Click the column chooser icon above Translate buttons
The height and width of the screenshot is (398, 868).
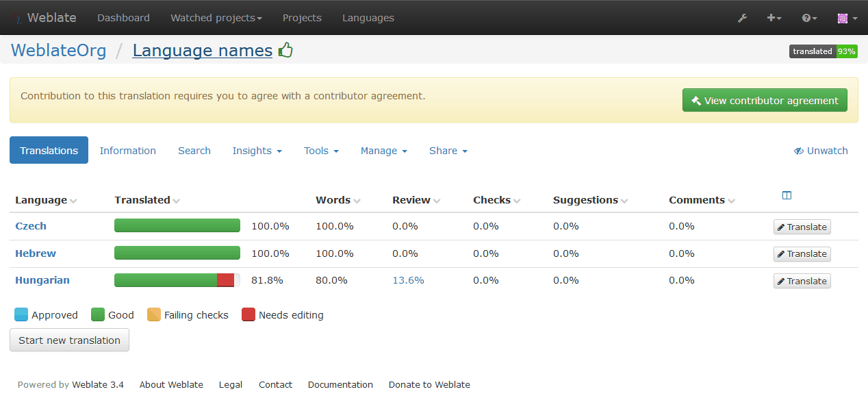coord(787,195)
